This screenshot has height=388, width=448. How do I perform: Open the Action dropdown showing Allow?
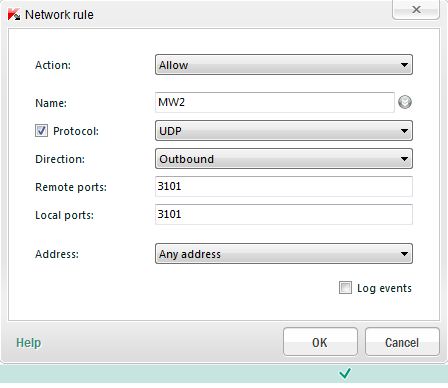point(284,65)
